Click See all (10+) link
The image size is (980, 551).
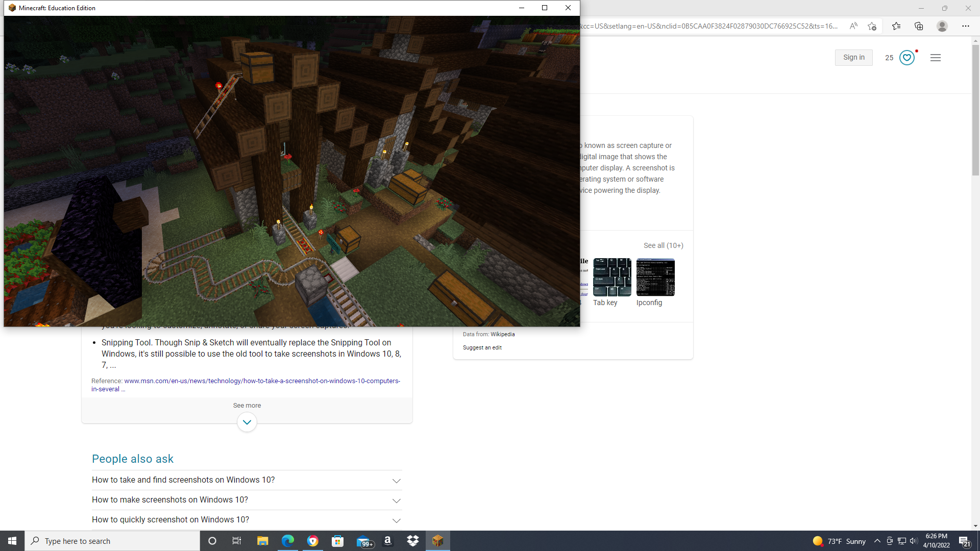[x=663, y=245]
